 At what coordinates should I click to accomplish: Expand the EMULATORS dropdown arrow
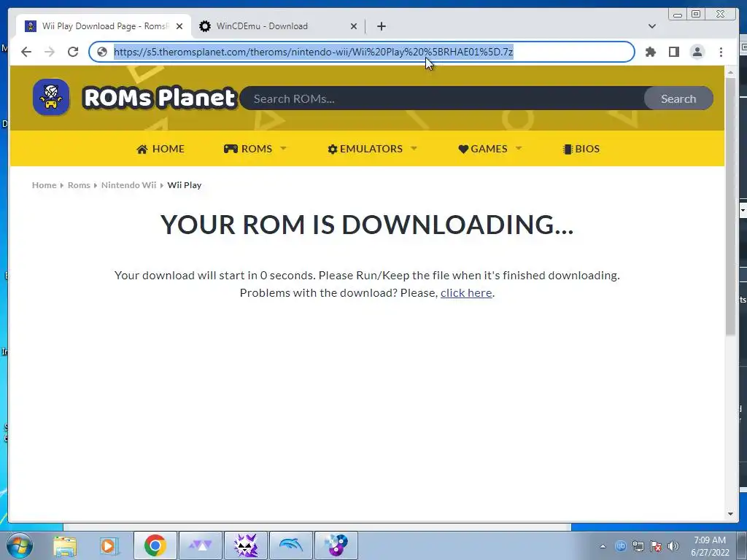click(414, 149)
